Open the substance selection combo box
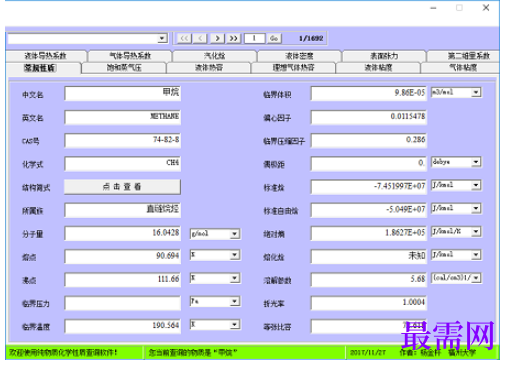 pos(87,38)
